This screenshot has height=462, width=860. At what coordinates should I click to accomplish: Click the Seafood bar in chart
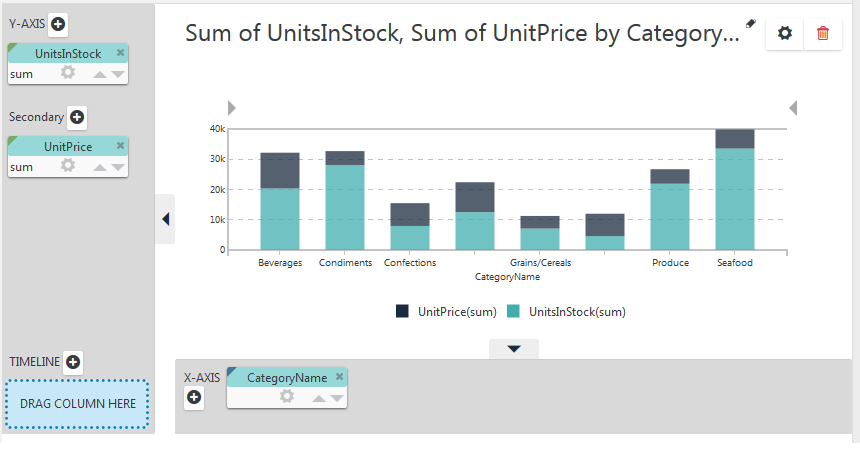735,190
